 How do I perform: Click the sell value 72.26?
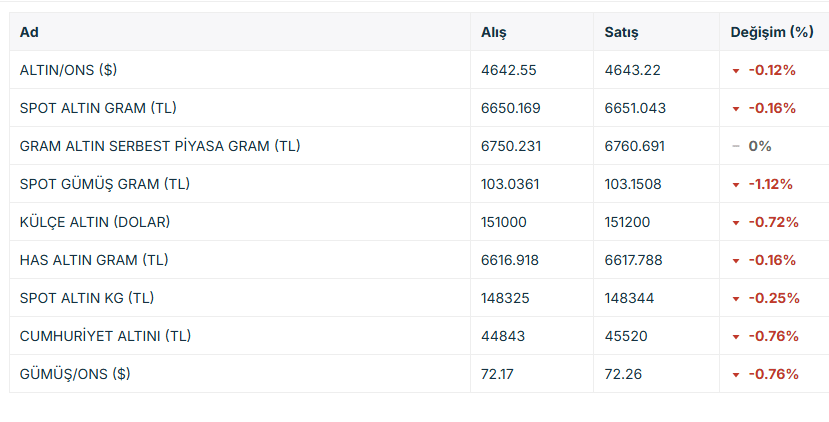click(x=623, y=374)
